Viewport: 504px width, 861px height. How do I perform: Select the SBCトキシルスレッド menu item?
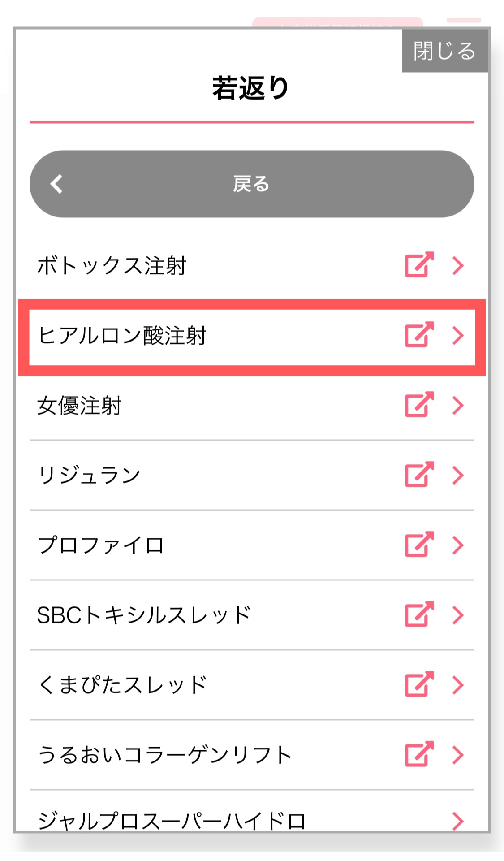[143, 615]
